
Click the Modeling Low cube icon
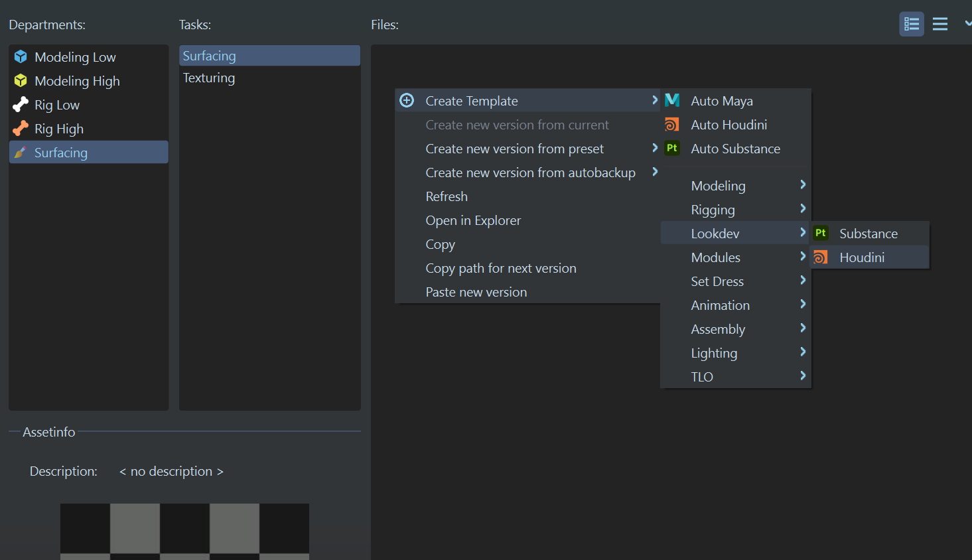pyautogui.click(x=21, y=57)
